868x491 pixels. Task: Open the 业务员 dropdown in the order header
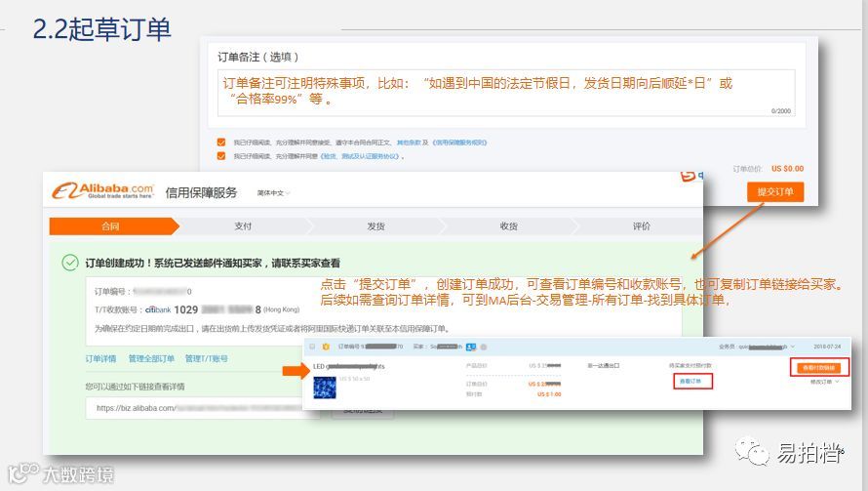click(x=757, y=347)
